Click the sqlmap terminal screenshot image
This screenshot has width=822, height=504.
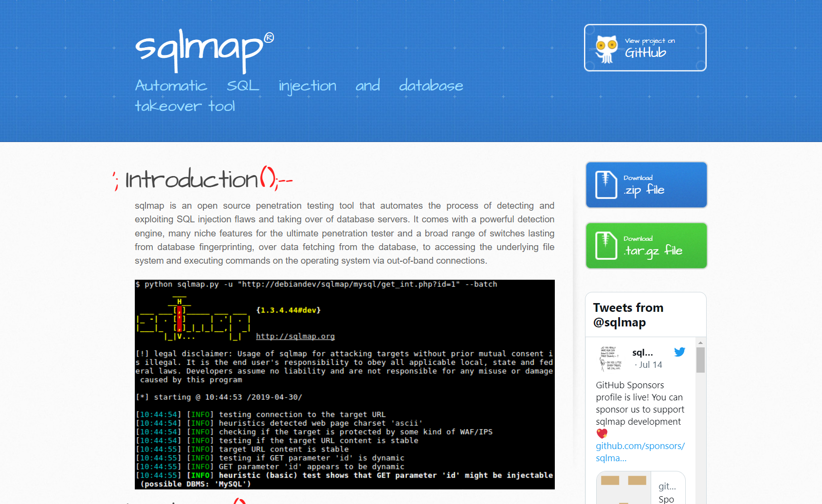pyautogui.click(x=345, y=384)
